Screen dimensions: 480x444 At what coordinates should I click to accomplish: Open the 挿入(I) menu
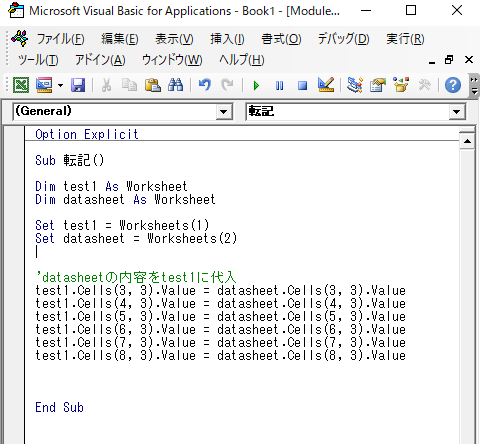click(x=227, y=39)
